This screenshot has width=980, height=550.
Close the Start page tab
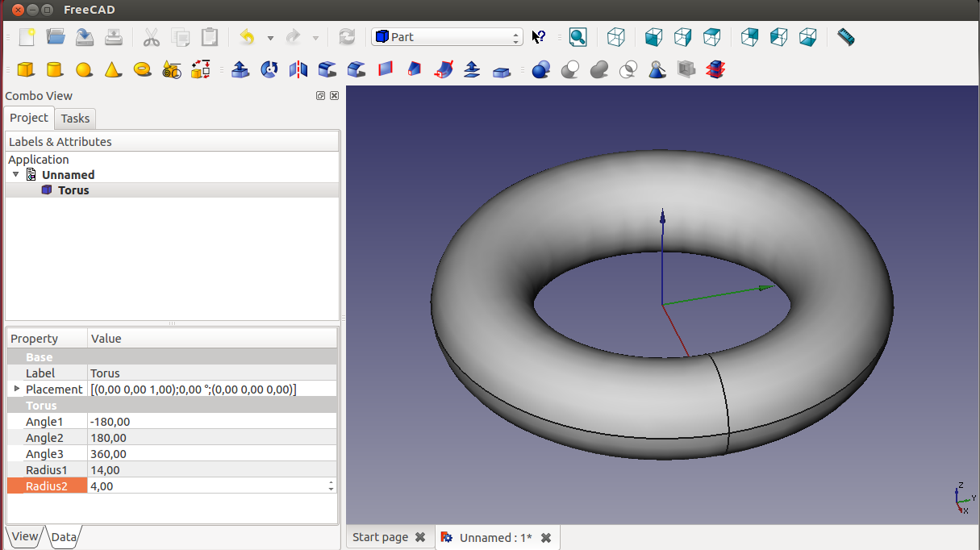[419, 537]
